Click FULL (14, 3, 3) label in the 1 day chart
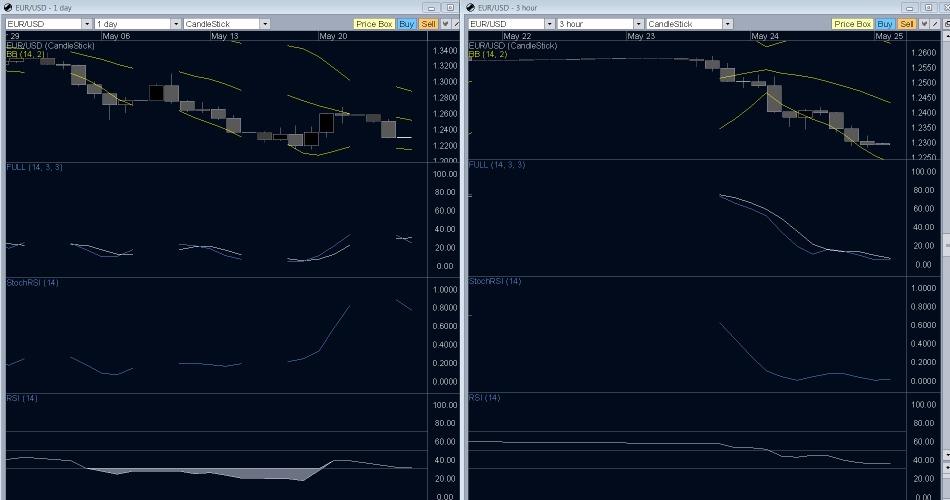Viewport: 950px width, 500px height. click(34, 167)
